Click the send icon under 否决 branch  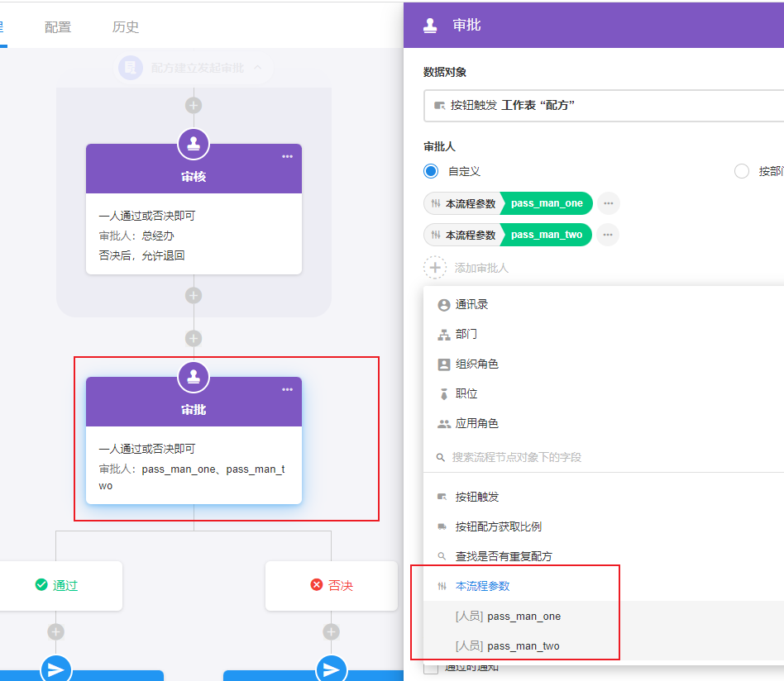coord(331,669)
